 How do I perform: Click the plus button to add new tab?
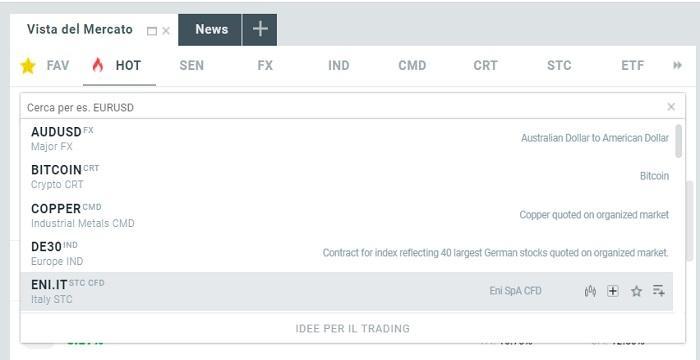pyautogui.click(x=260, y=29)
